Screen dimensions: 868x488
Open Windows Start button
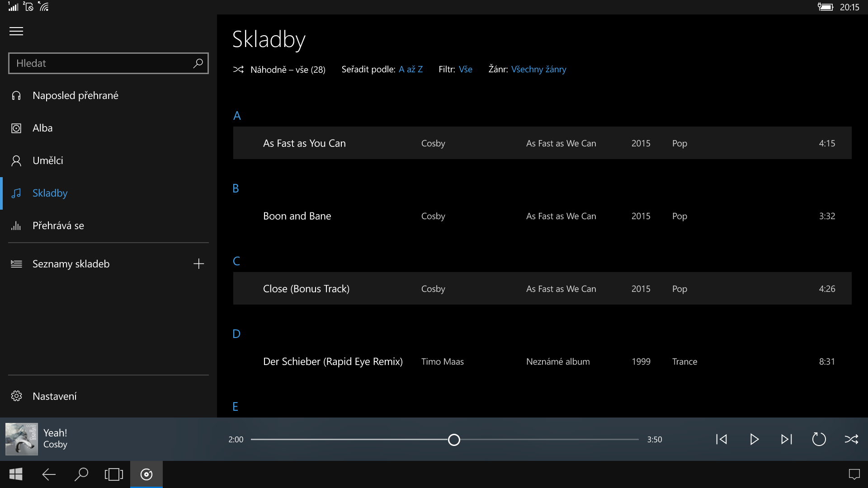[x=16, y=474]
